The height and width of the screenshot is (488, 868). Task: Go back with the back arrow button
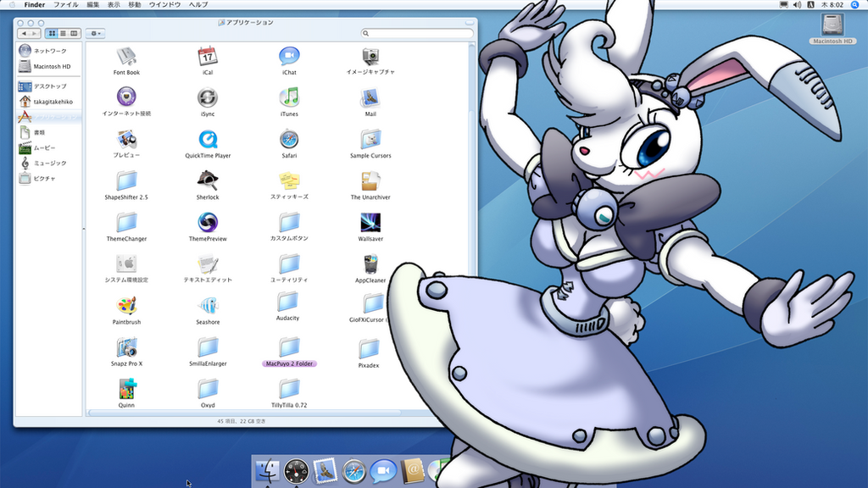[24, 33]
